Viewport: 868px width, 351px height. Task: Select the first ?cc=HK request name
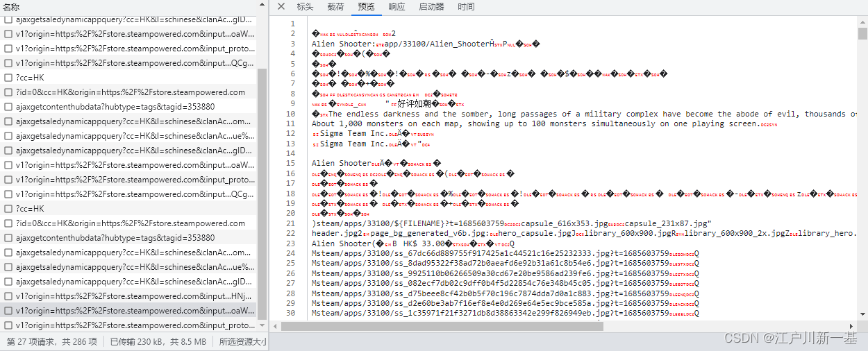point(30,78)
